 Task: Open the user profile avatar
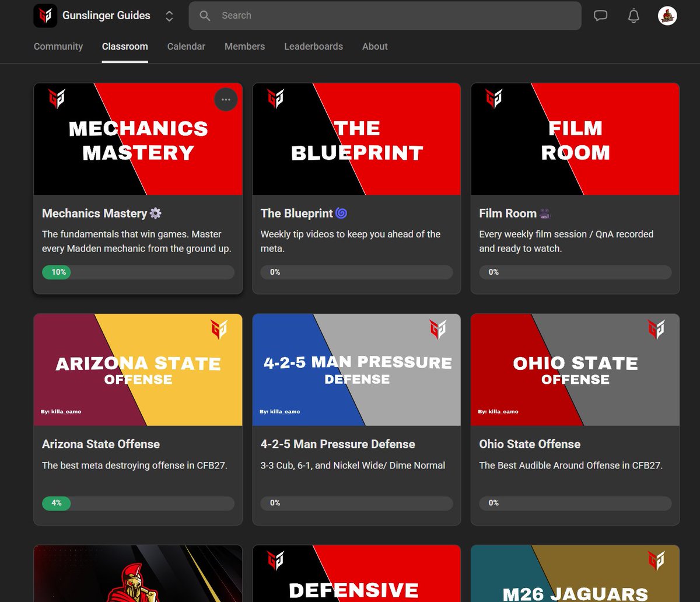click(667, 16)
